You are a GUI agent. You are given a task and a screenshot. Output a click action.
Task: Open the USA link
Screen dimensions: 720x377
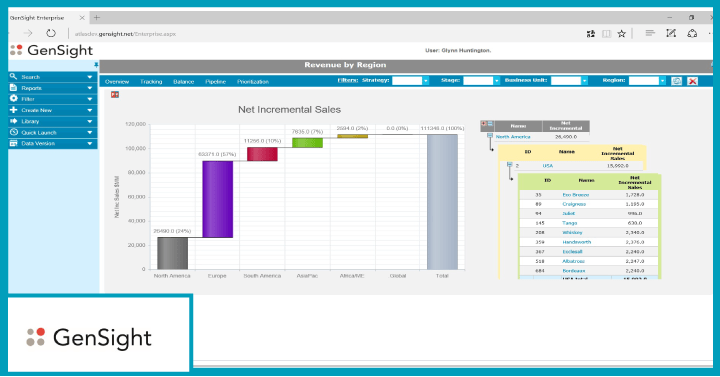click(x=548, y=166)
